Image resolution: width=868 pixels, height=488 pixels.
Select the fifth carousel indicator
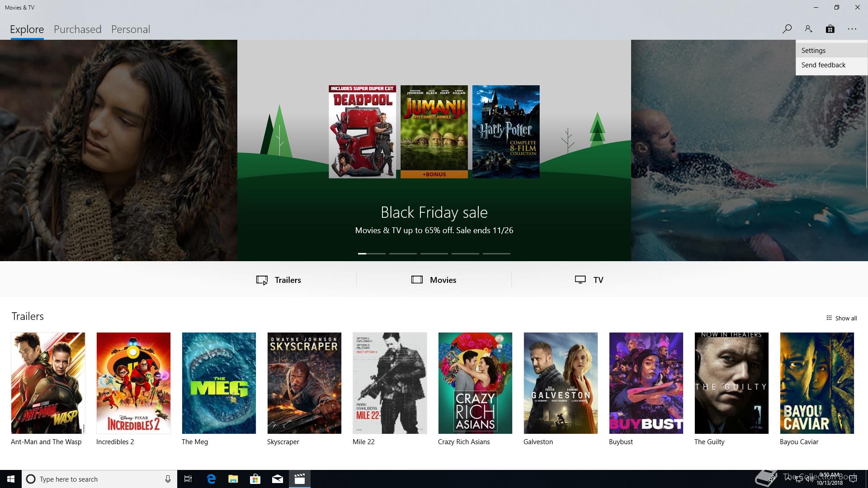pyautogui.click(x=496, y=253)
